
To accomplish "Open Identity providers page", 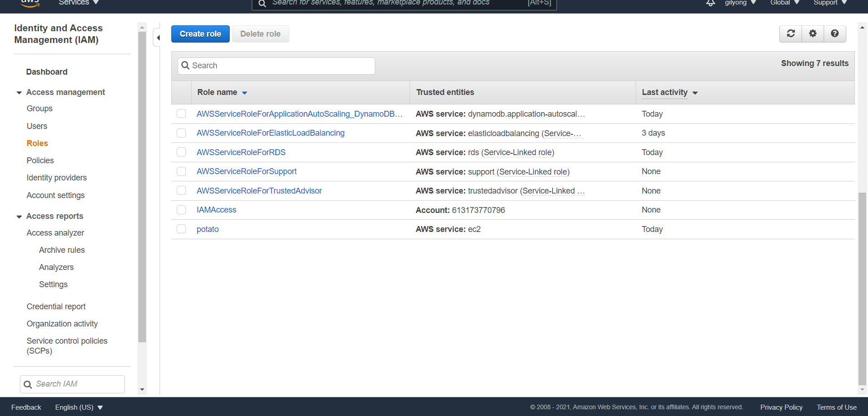I will (57, 178).
